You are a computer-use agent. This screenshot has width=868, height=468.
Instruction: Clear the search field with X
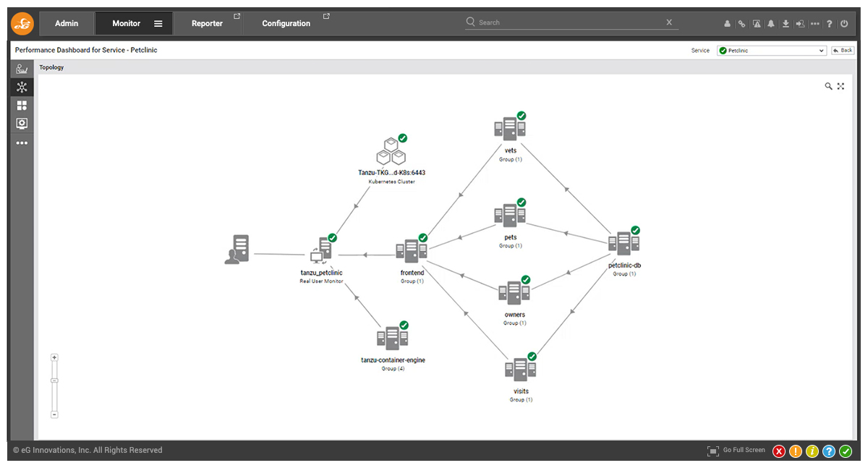pyautogui.click(x=669, y=22)
